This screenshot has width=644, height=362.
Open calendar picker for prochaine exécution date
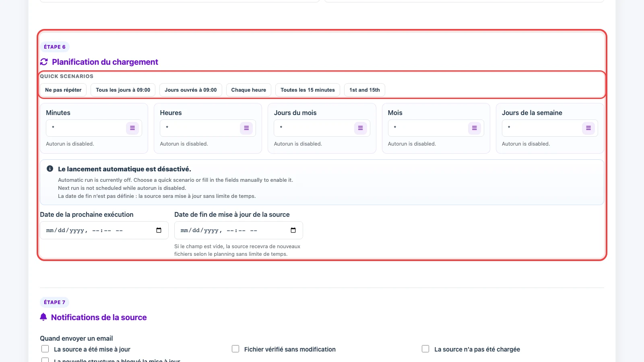click(x=159, y=230)
